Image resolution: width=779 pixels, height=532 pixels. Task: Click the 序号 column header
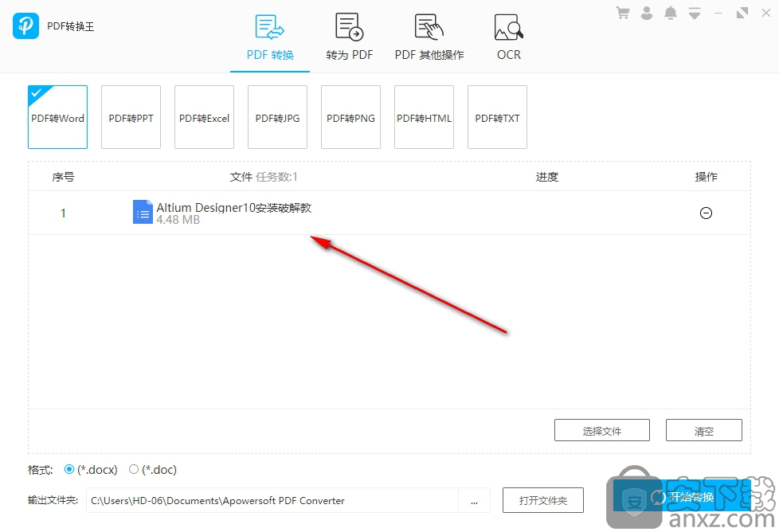click(x=63, y=177)
